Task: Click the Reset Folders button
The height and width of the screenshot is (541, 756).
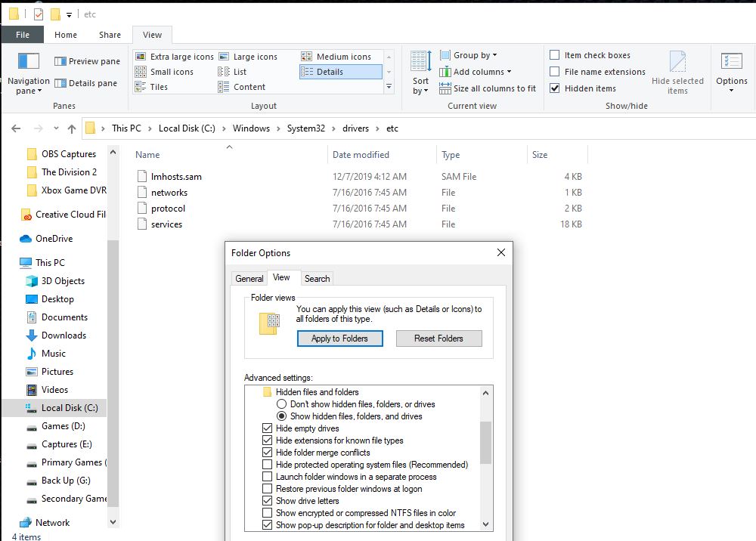Action: [438, 339]
